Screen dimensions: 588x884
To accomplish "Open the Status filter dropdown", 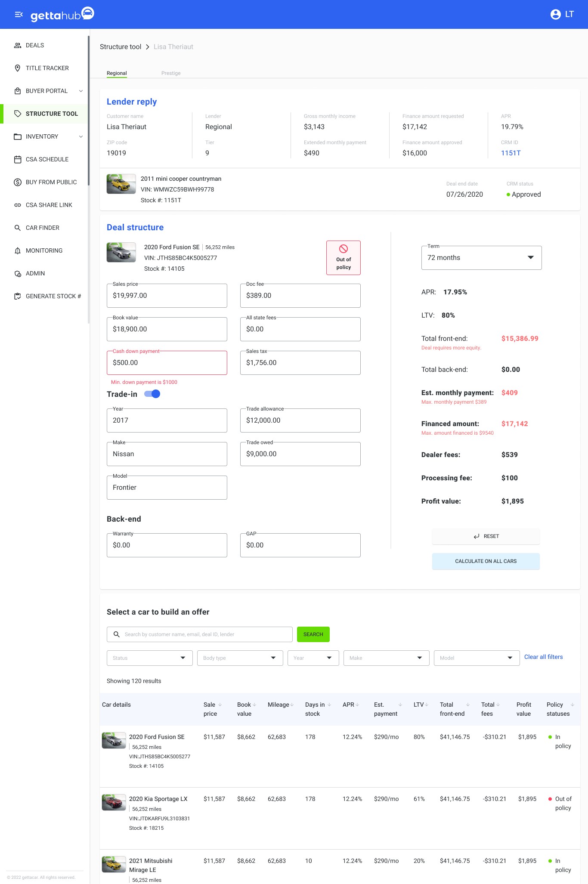I will point(150,658).
